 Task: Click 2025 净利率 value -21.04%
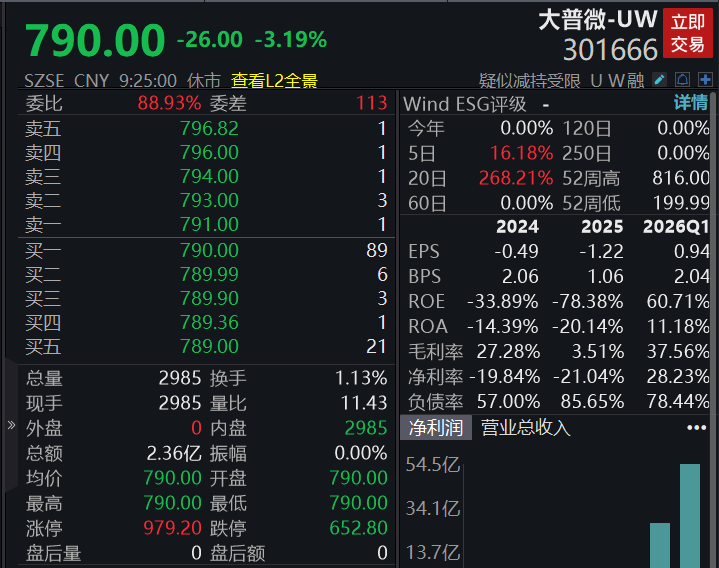(588, 377)
